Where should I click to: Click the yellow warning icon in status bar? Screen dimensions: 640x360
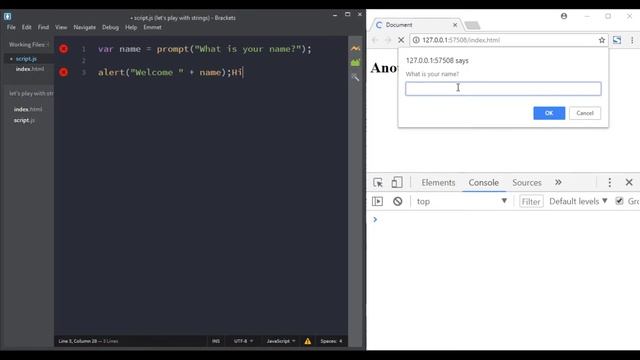(308, 341)
